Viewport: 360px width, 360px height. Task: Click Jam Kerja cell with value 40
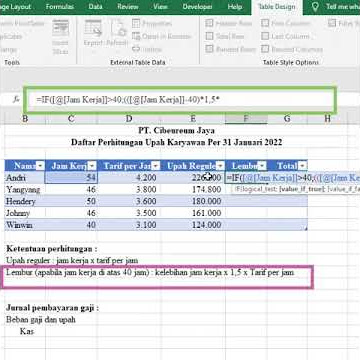tap(71, 225)
